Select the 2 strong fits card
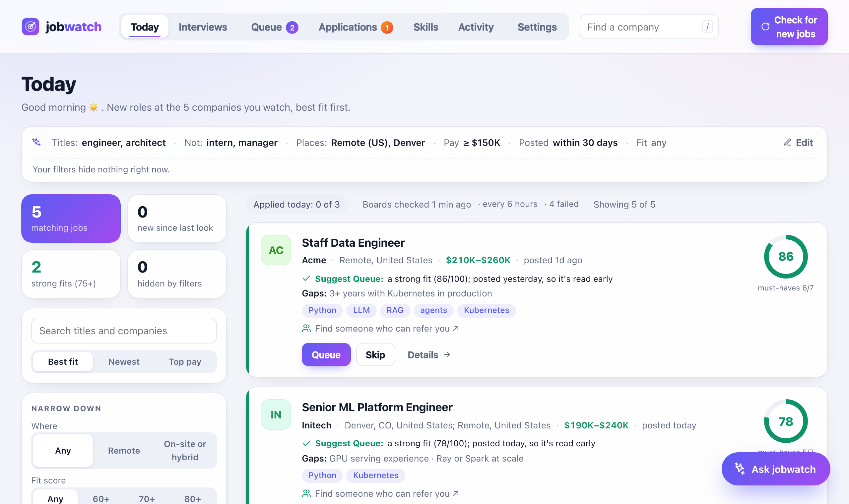Image resolution: width=849 pixels, height=504 pixels. [x=71, y=274]
